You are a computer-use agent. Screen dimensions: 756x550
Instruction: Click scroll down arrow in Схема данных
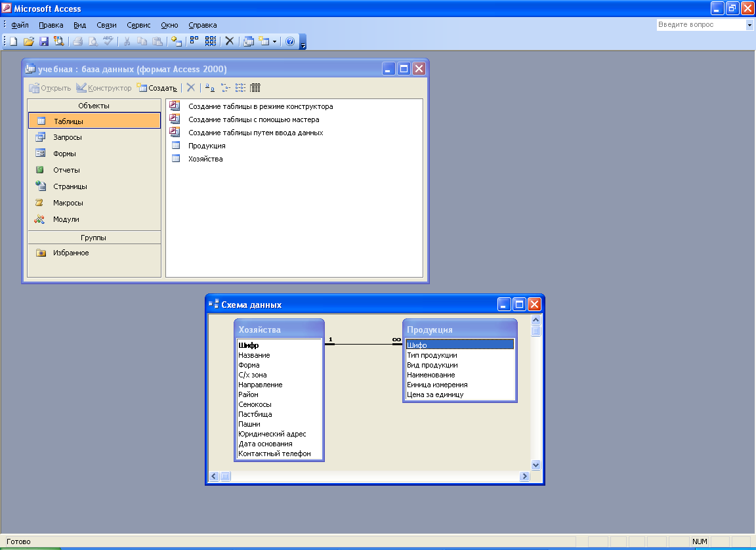tap(535, 465)
